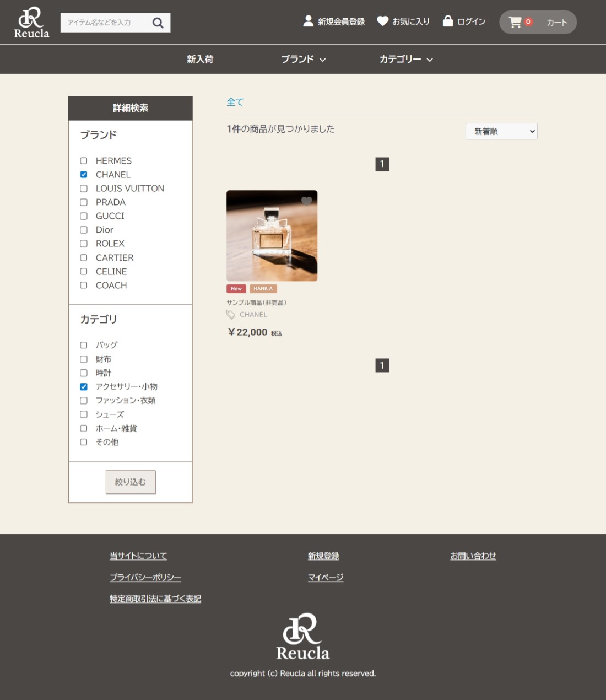Click the Reucla logo in header
Screen dimensions: 606x700
(x=31, y=23)
